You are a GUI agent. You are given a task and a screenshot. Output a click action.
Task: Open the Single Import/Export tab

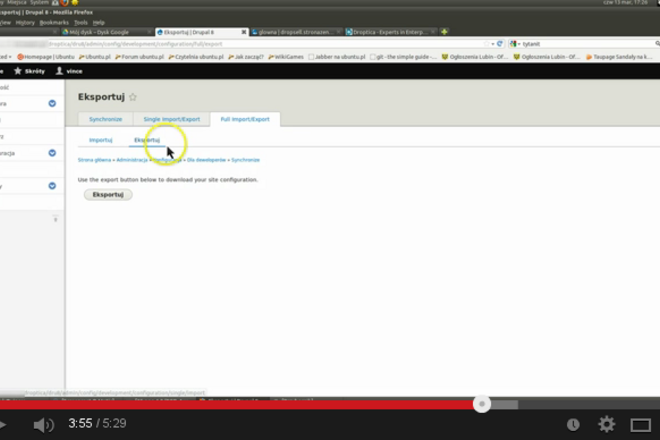(171, 119)
